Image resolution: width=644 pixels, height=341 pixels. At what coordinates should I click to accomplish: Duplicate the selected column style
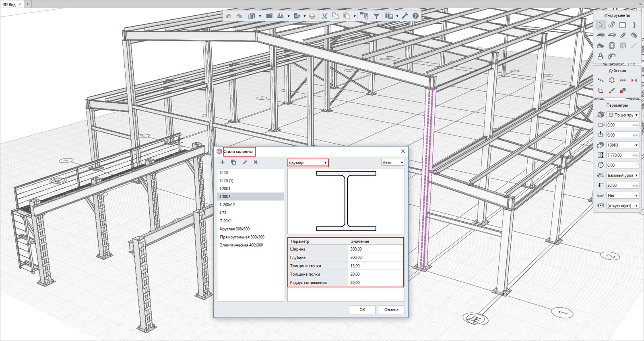pos(233,162)
